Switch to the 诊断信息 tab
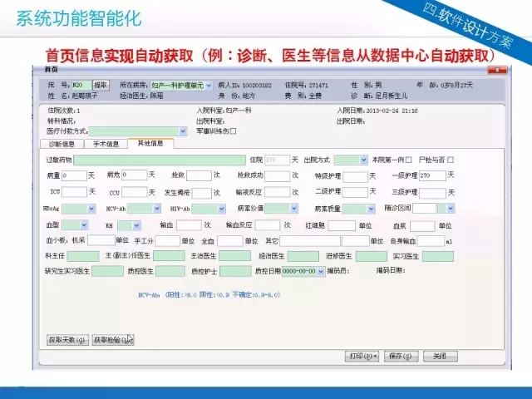532x399 pixels. (63, 144)
